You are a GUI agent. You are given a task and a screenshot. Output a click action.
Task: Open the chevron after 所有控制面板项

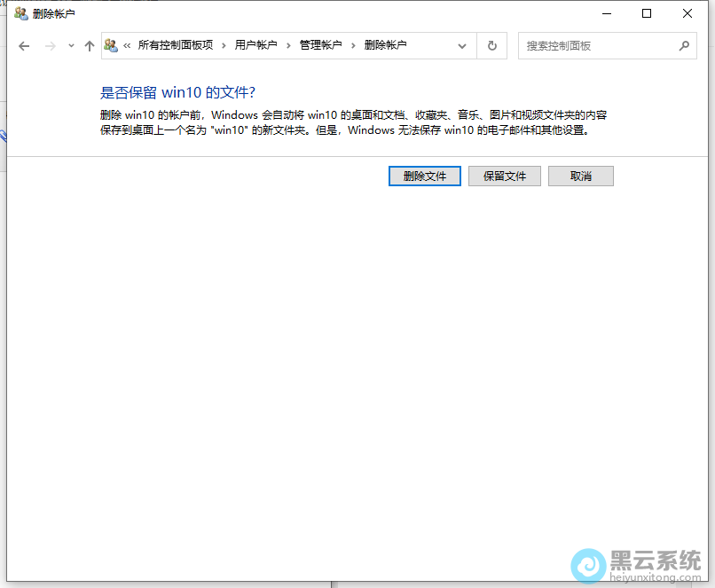tap(224, 45)
